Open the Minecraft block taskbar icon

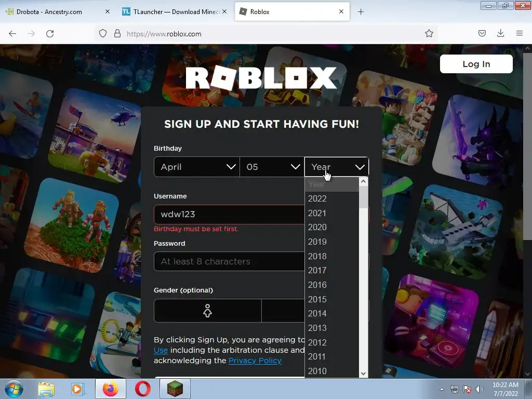(x=175, y=389)
